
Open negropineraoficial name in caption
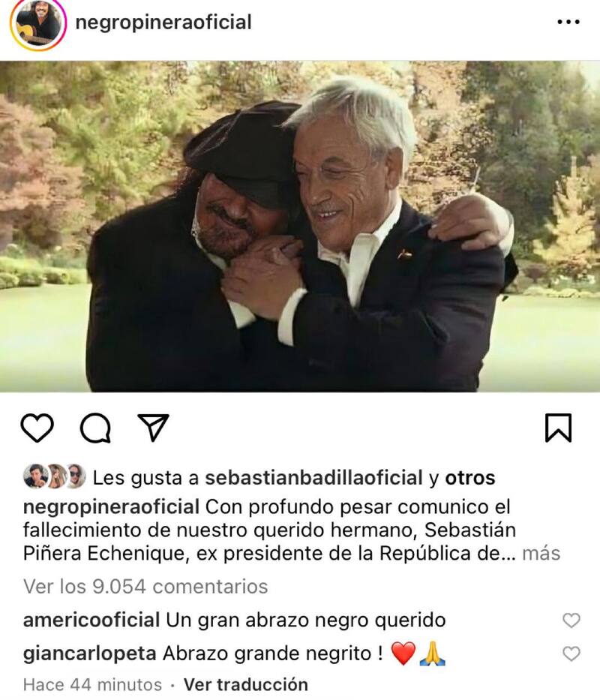tap(111, 507)
